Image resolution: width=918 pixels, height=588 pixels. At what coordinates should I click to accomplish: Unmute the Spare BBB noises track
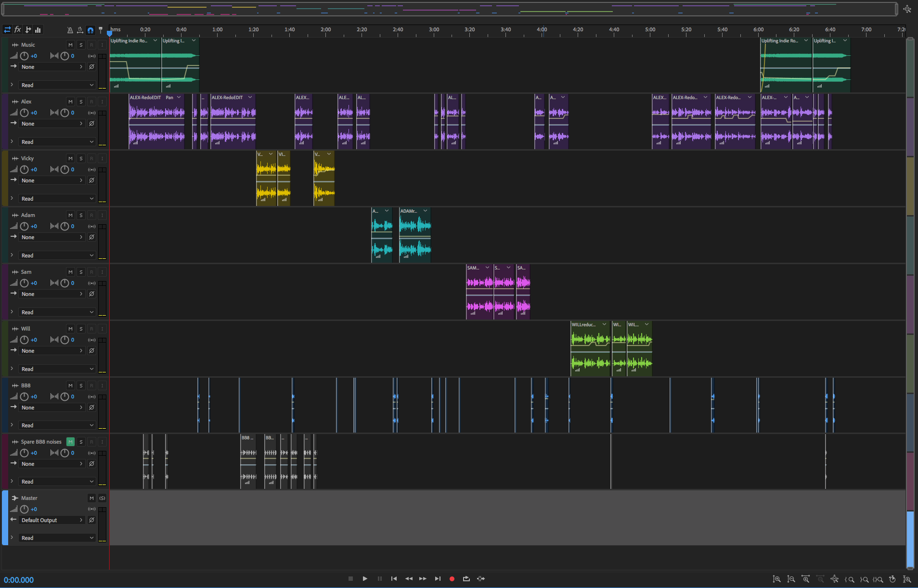pos(71,442)
